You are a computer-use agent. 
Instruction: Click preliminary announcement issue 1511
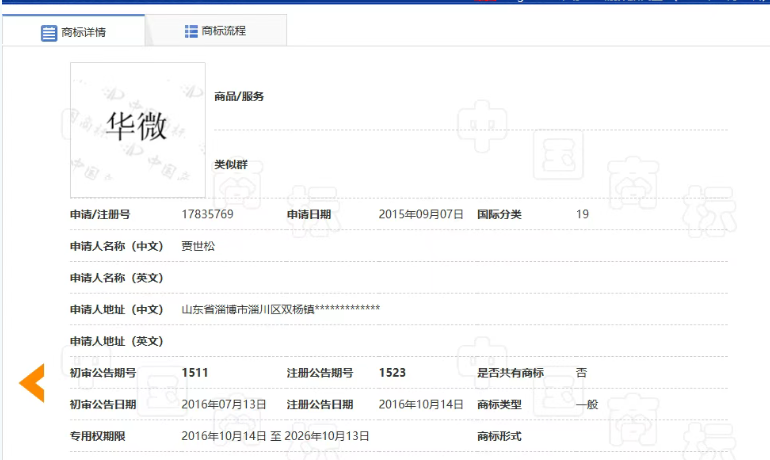[x=195, y=373]
